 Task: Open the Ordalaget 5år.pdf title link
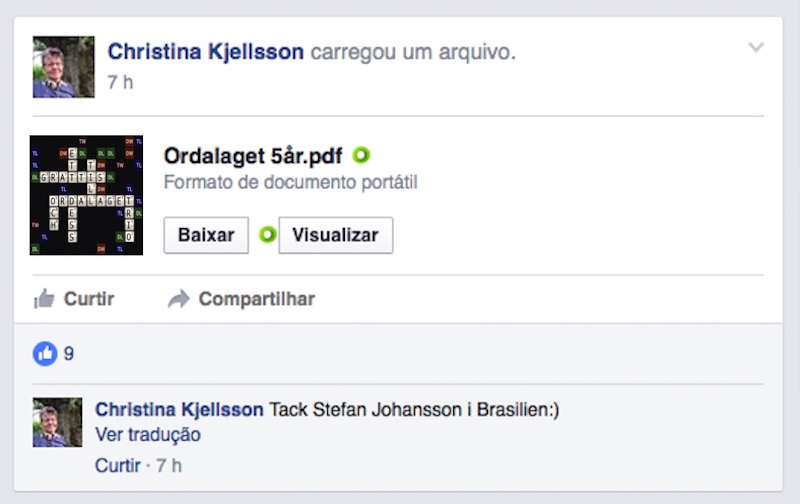pyautogui.click(x=252, y=156)
